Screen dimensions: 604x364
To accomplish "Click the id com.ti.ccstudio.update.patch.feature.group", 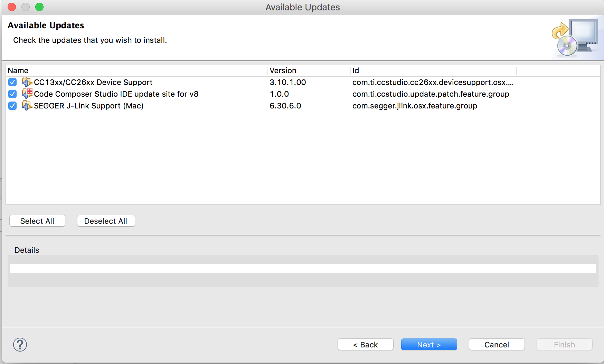I will click(431, 94).
